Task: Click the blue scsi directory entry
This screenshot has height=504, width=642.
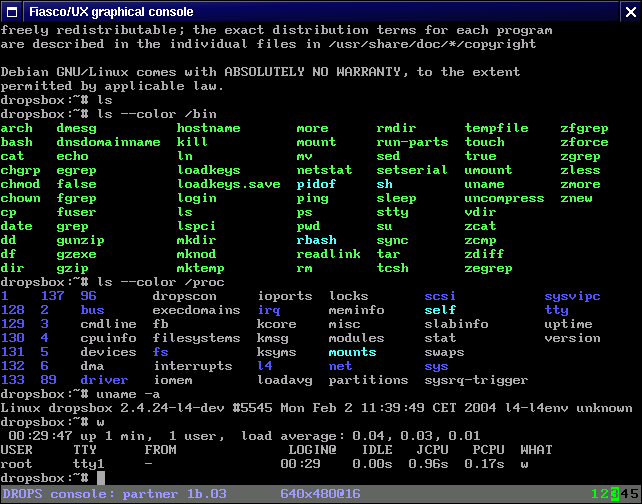Action: pos(440,296)
